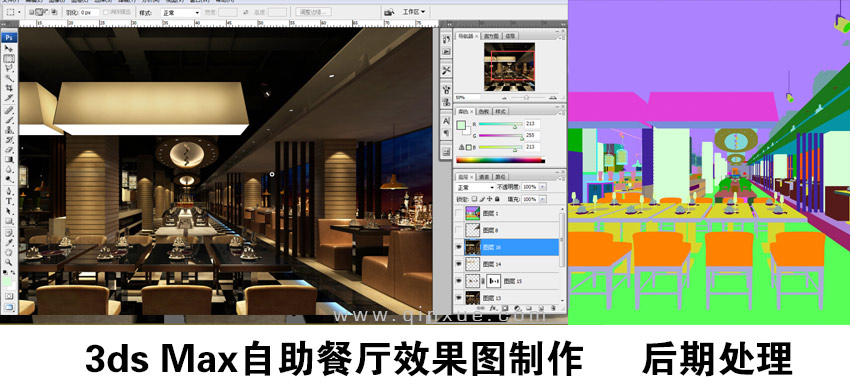This screenshot has height=390, width=850.
Task: Click the 调整边缘 refine edge button
Action: coord(313,12)
